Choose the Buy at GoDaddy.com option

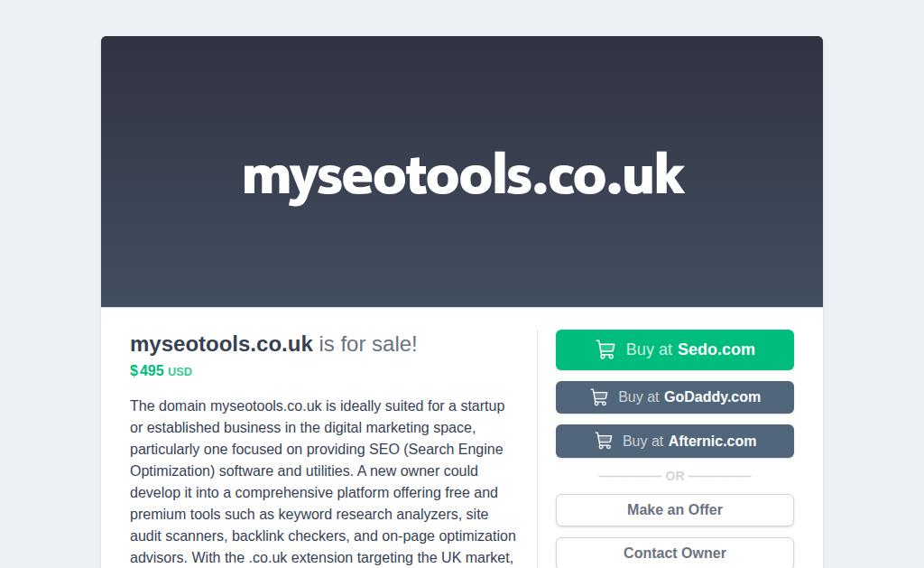(674, 397)
